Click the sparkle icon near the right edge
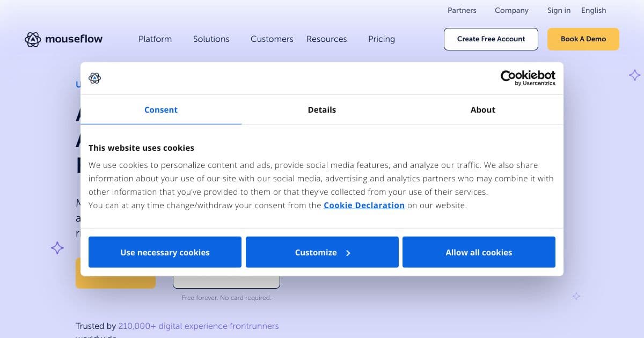The image size is (644, 338). (634, 75)
